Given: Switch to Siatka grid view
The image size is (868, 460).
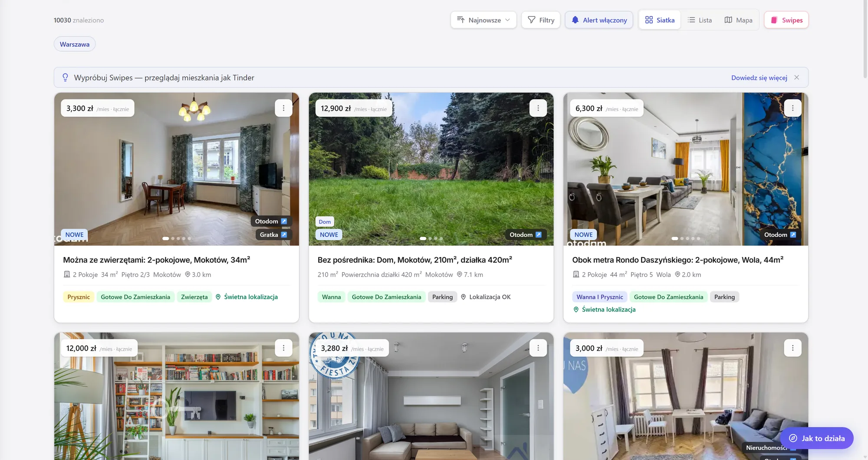Looking at the screenshot, I should coord(660,20).
